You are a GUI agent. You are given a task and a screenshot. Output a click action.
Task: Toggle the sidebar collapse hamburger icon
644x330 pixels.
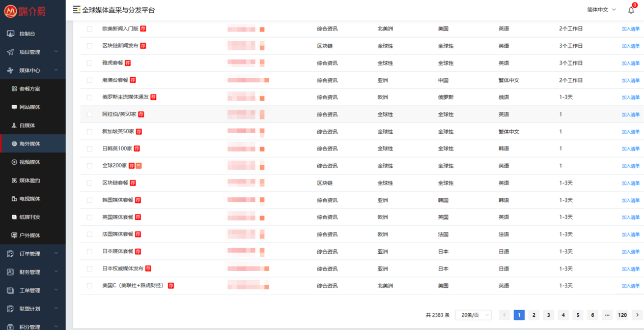click(x=76, y=10)
